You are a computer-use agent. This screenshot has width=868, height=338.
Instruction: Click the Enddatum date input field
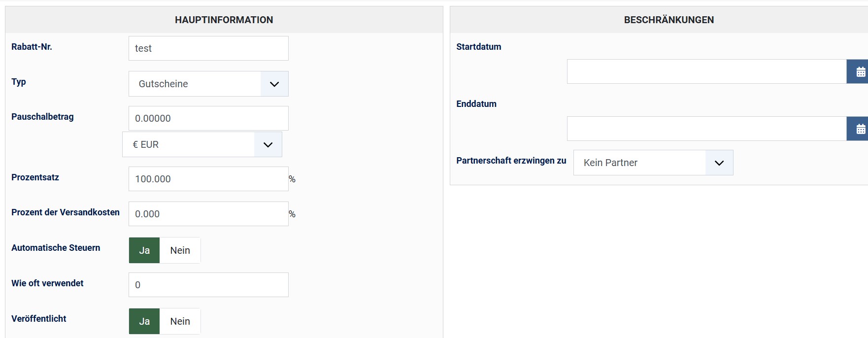pos(706,129)
